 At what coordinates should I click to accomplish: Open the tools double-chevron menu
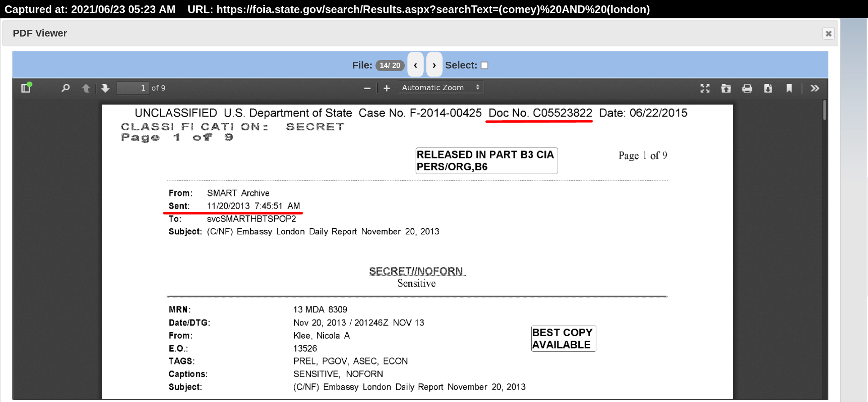click(815, 88)
